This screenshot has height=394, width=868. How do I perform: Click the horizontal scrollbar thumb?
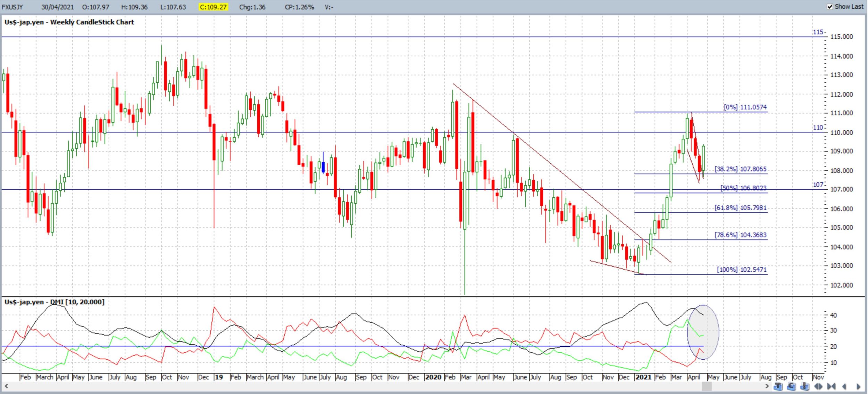pos(706,386)
